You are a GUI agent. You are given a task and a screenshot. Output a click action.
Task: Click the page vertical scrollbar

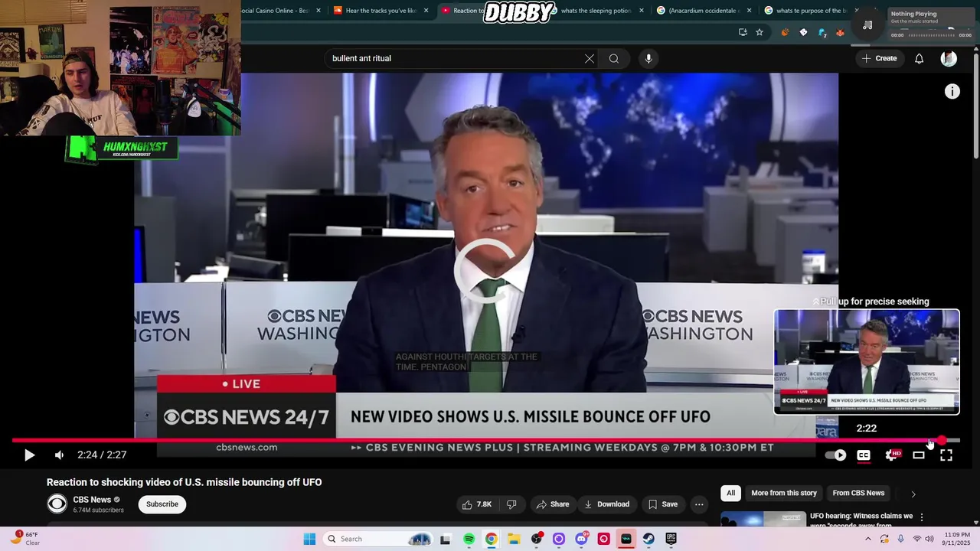point(975,107)
